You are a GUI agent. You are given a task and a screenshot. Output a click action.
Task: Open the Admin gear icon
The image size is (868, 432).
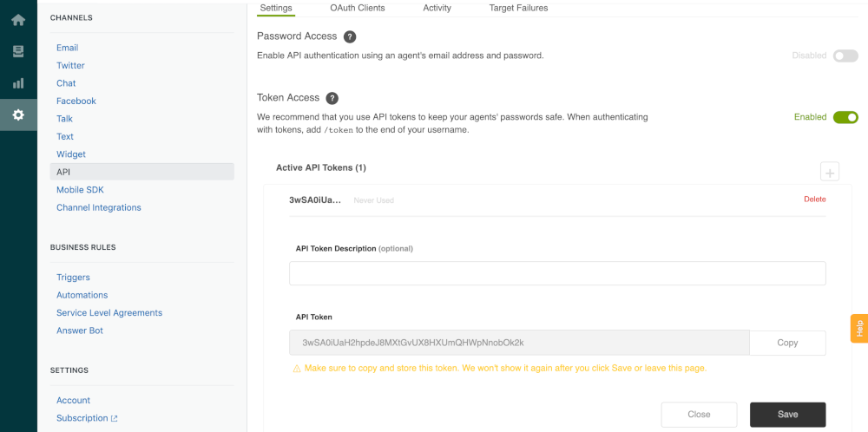18,115
